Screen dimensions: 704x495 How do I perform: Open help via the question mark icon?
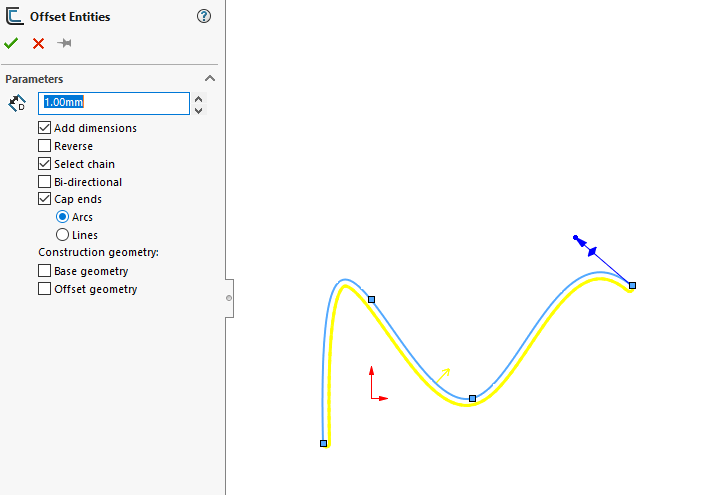(x=204, y=16)
